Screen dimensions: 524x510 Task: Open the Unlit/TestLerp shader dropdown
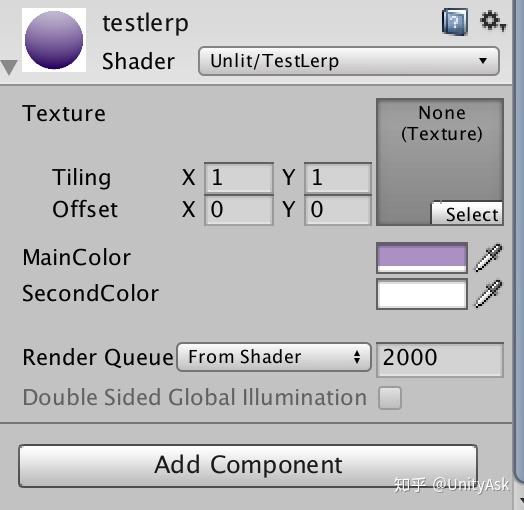(x=349, y=61)
